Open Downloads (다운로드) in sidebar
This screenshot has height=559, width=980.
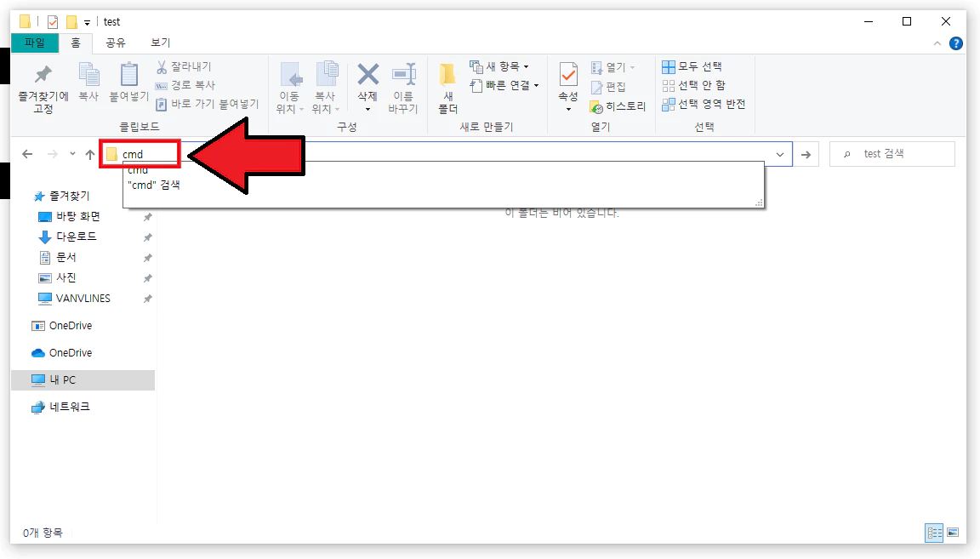tap(68, 237)
